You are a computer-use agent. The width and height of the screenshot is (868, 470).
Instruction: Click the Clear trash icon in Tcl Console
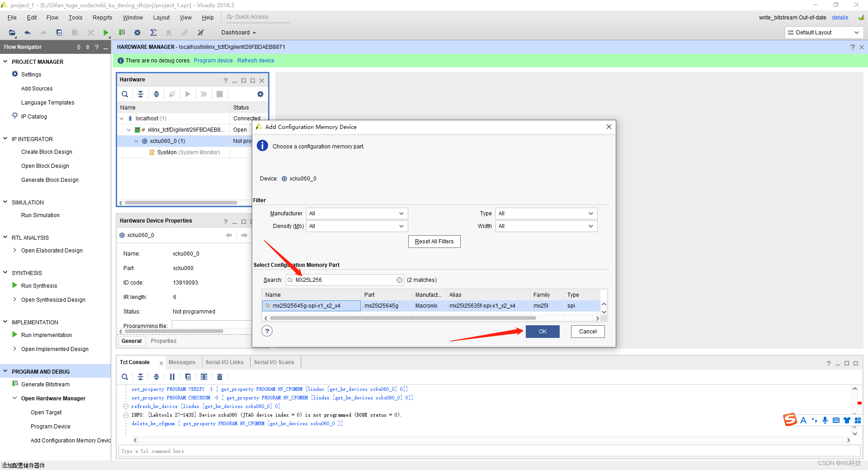[x=220, y=377]
